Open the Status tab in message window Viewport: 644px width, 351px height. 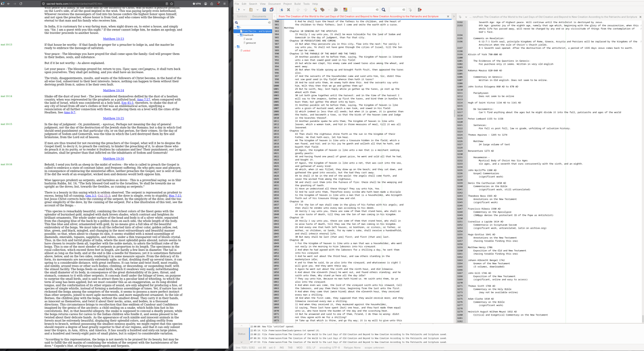(x=241, y=334)
